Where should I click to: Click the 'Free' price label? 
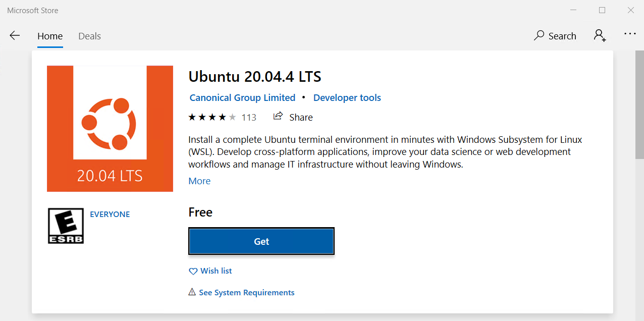(200, 212)
